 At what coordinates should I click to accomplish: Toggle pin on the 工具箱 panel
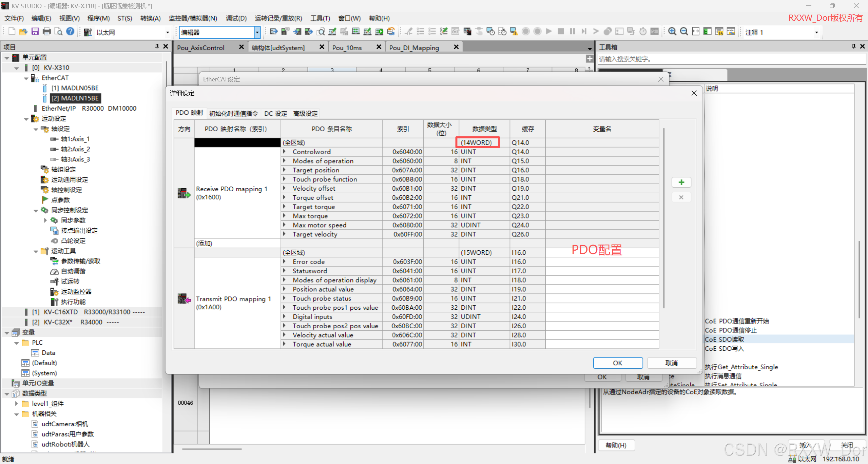tap(853, 46)
